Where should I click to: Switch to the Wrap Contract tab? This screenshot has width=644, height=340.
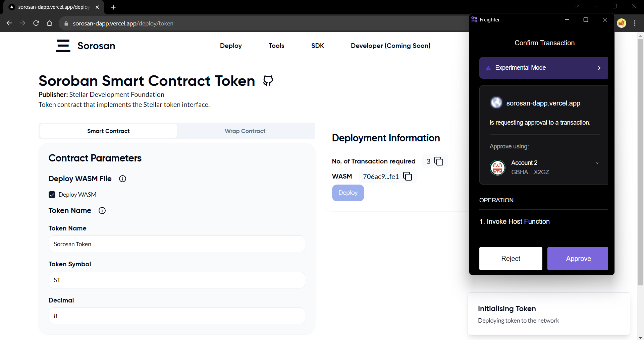pyautogui.click(x=245, y=131)
